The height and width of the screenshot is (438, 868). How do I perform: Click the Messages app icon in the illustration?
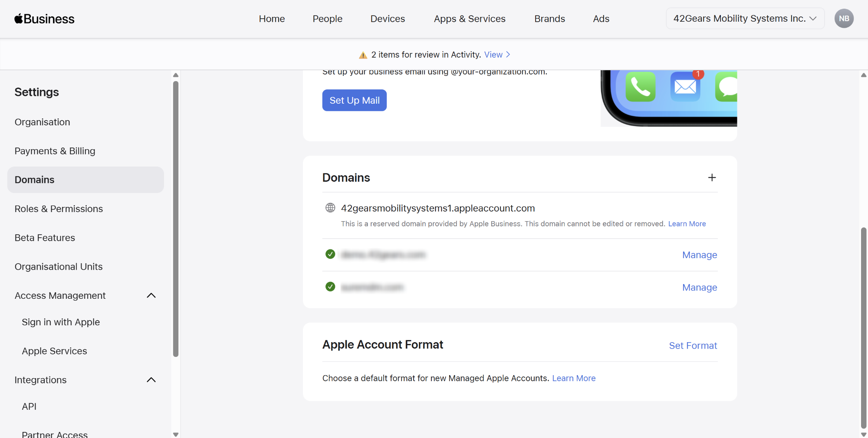(726, 86)
